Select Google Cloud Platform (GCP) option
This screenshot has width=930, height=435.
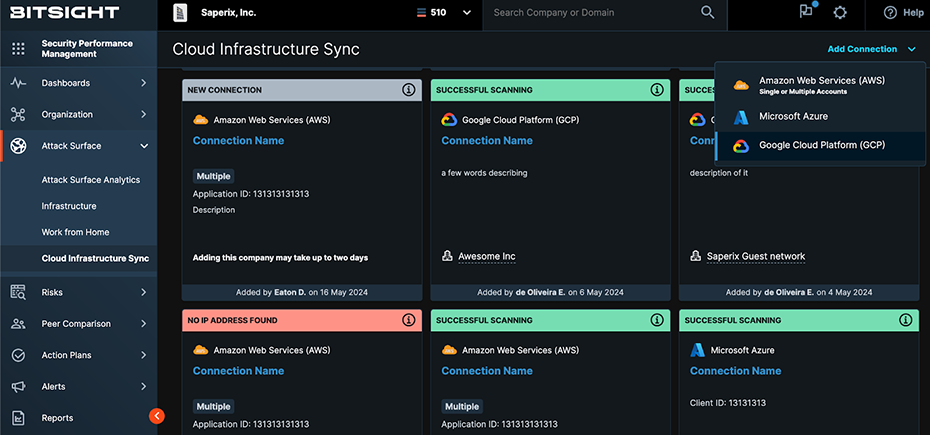(821, 145)
